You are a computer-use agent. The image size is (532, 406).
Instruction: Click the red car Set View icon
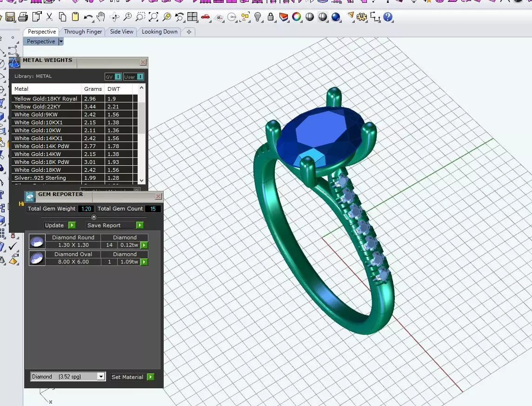tap(205, 17)
